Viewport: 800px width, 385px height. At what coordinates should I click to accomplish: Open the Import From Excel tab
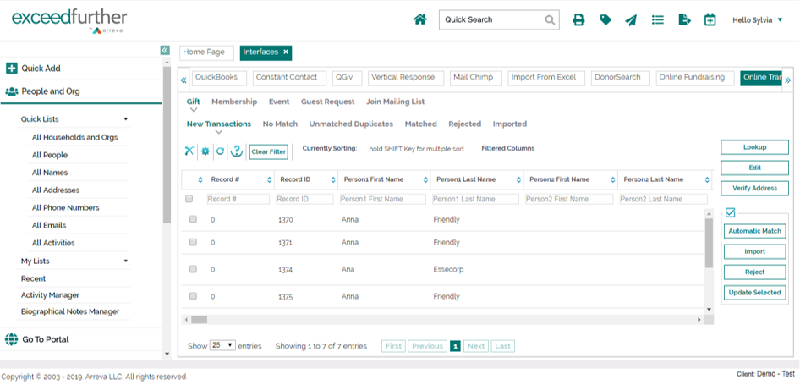coord(545,78)
